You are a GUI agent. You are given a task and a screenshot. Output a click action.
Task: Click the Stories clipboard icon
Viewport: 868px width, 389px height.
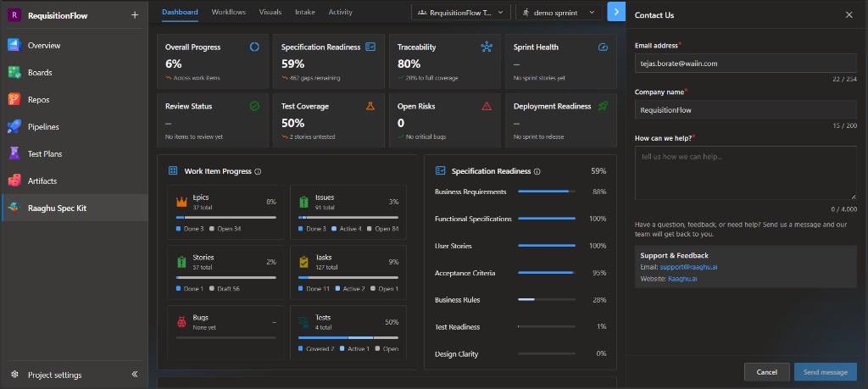pyautogui.click(x=181, y=262)
